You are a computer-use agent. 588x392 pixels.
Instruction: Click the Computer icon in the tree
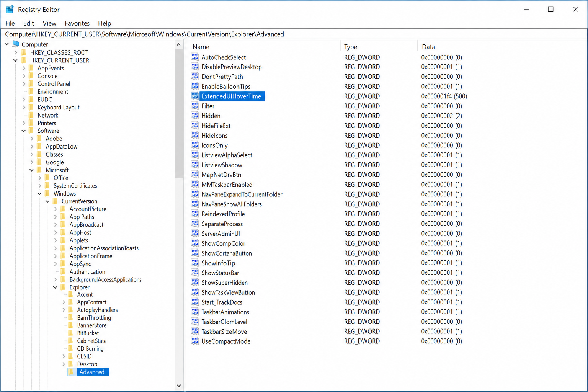click(x=16, y=44)
